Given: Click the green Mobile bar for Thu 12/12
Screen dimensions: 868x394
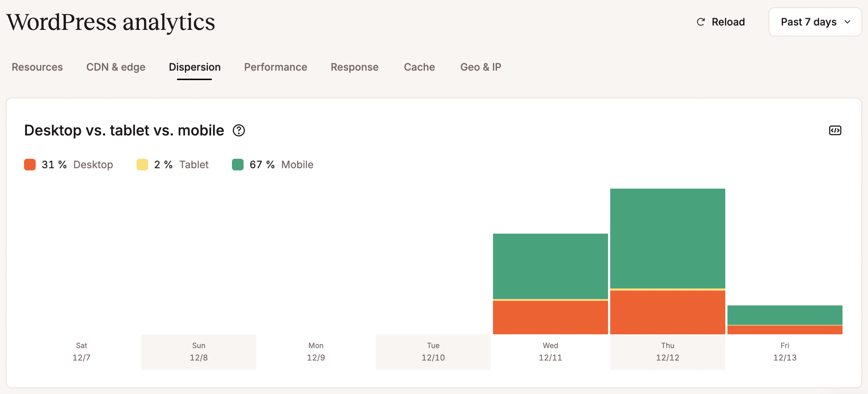Looking at the screenshot, I should tap(667, 239).
